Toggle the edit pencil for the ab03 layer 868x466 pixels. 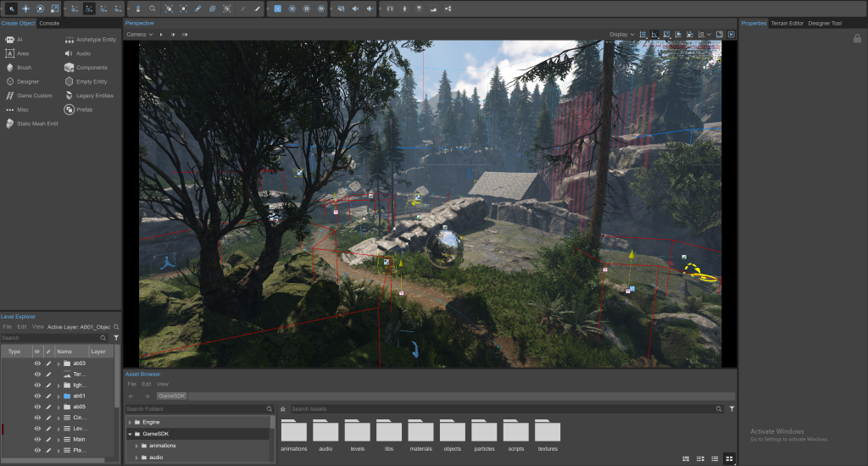point(48,363)
